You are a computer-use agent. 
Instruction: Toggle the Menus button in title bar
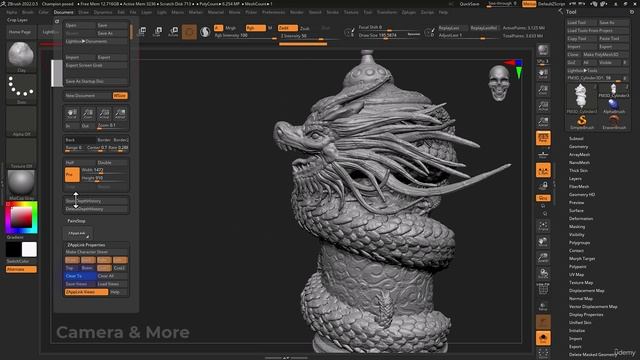(529, 4)
